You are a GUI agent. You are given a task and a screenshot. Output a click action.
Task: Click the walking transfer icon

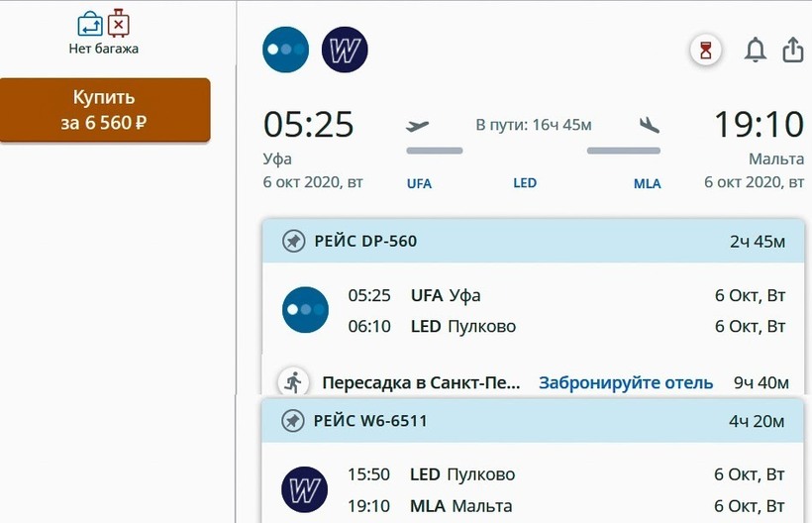tap(292, 382)
